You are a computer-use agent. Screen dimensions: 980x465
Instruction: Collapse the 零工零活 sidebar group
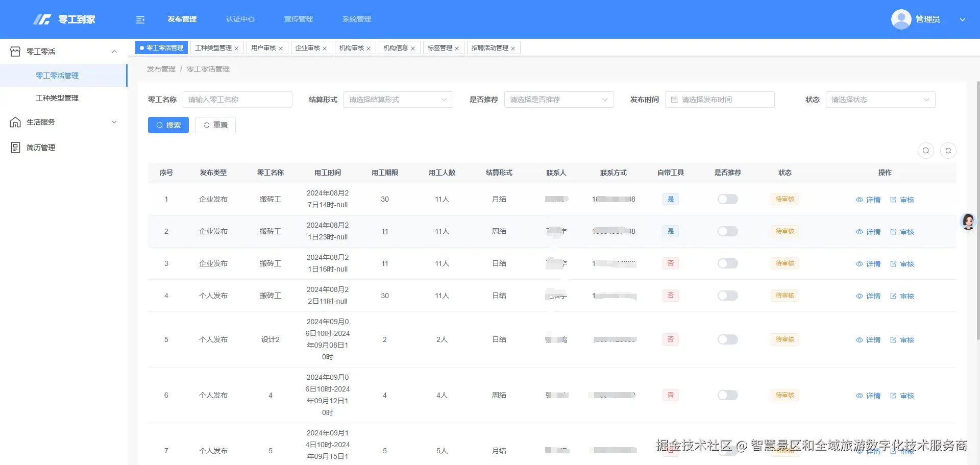[x=114, y=51]
